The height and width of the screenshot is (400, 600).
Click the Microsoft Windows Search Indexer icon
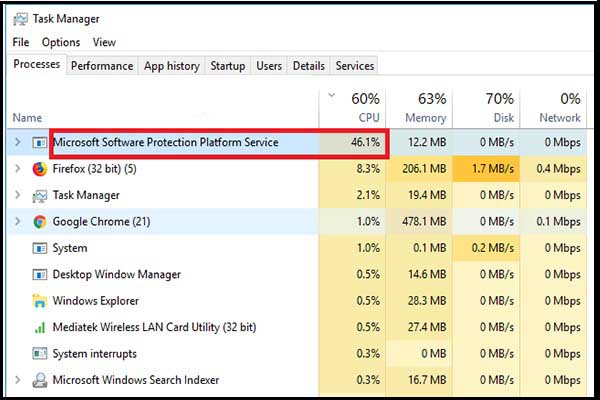pos(40,380)
